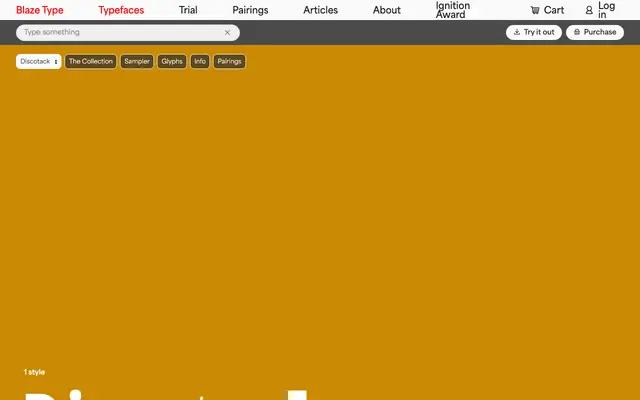Click the bag icon in Purchase button
Viewport: 640px width, 400px height.
[x=577, y=32]
